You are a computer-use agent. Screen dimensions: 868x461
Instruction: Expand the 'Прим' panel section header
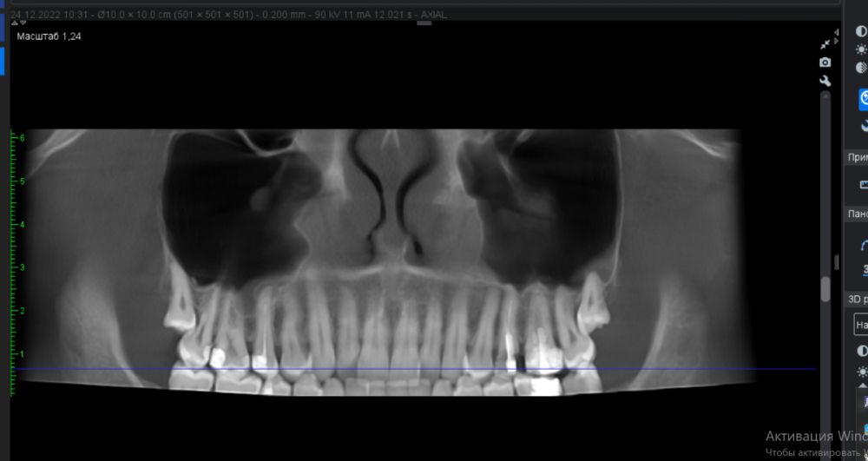(x=857, y=157)
